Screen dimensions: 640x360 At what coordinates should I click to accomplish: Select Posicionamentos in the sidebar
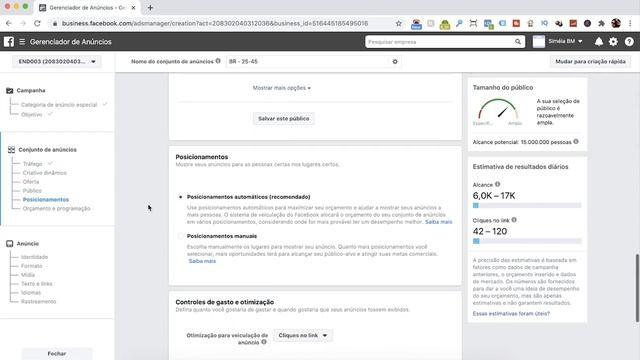[46, 200]
